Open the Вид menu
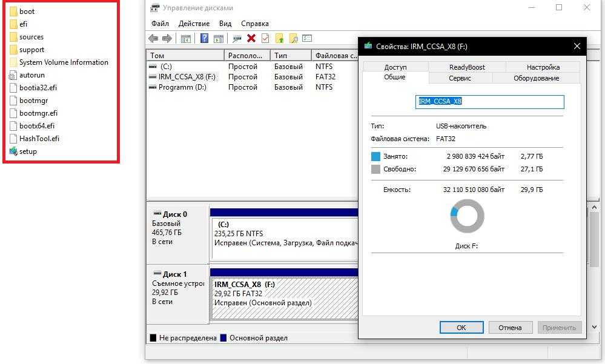The image size is (605, 364). [x=225, y=24]
